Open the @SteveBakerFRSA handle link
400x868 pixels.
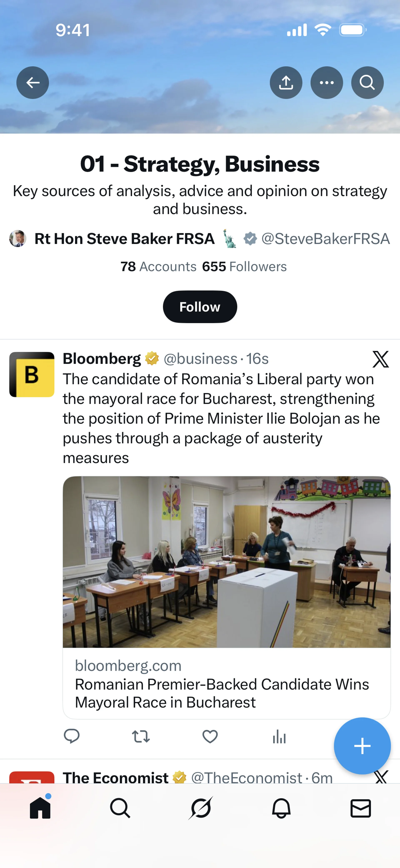tap(325, 239)
